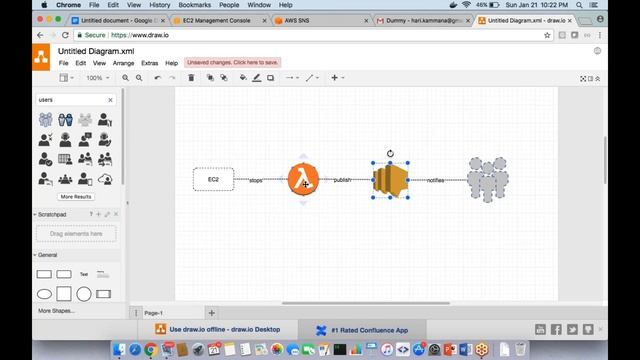The width and height of the screenshot is (640, 360).
Task: Open 'Use draw.io offline - draw.io Desktop' link
Action: [218, 329]
